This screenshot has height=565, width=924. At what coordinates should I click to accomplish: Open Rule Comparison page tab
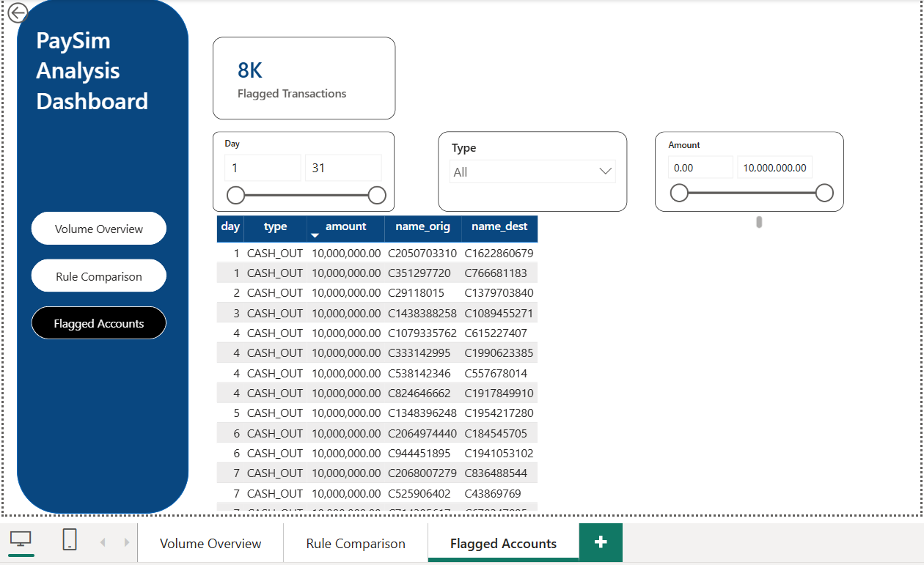[356, 543]
